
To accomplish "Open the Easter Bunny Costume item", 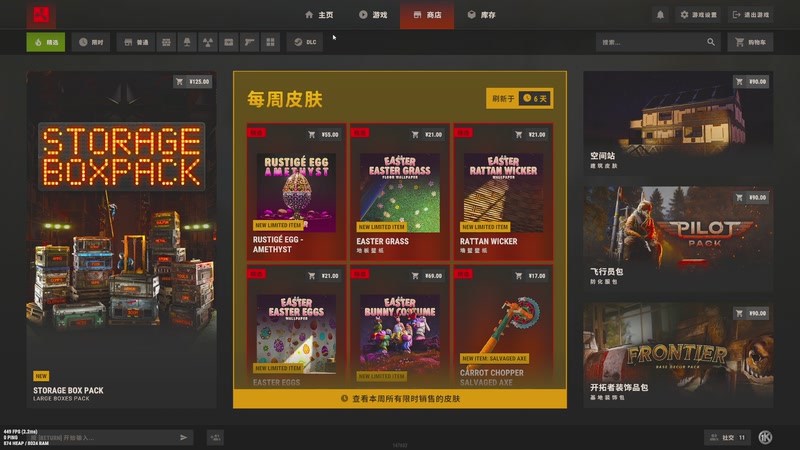I will [x=400, y=327].
